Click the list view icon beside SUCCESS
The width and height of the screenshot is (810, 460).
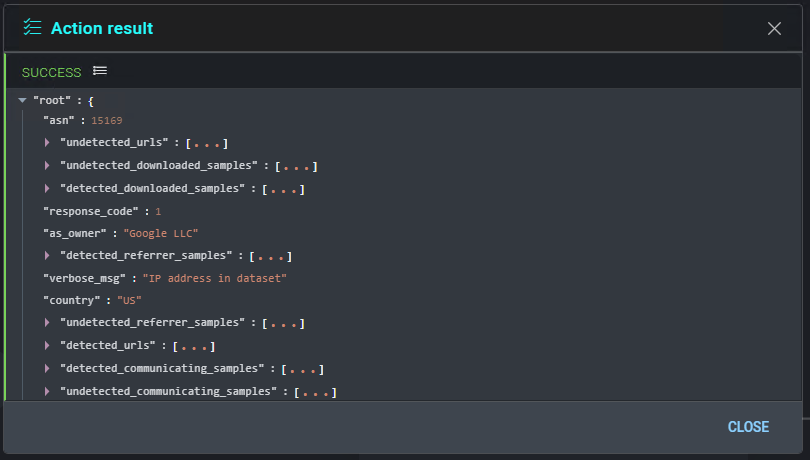point(100,71)
